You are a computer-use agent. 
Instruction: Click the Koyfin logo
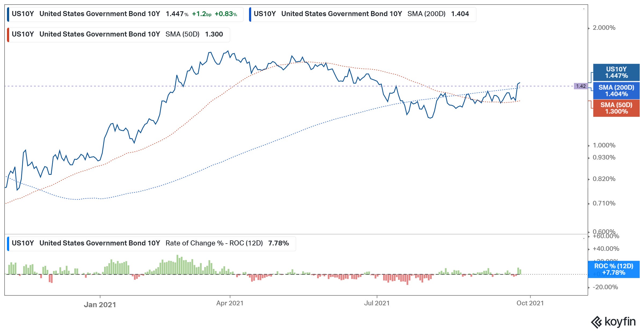tap(613, 322)
